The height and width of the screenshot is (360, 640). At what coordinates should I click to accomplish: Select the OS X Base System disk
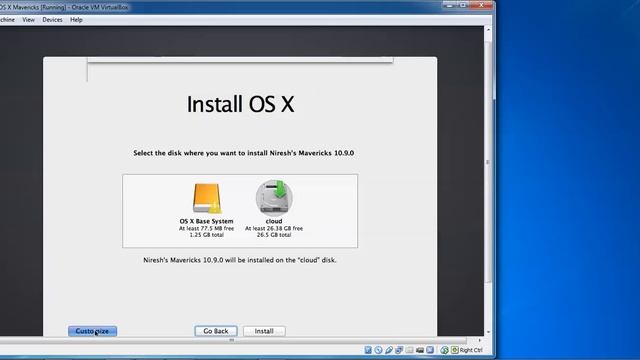[207, 210]
